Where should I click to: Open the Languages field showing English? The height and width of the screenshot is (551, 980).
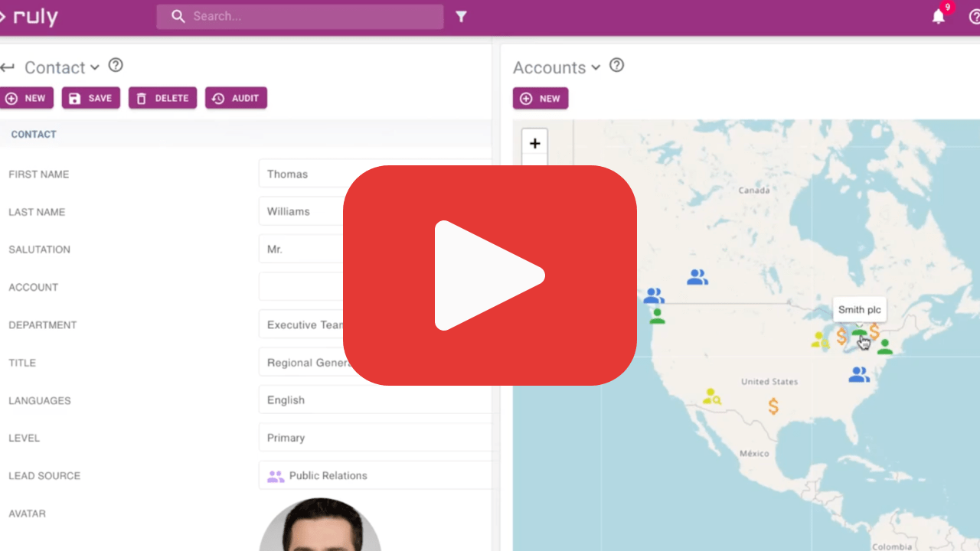click(x=375, y=400)
